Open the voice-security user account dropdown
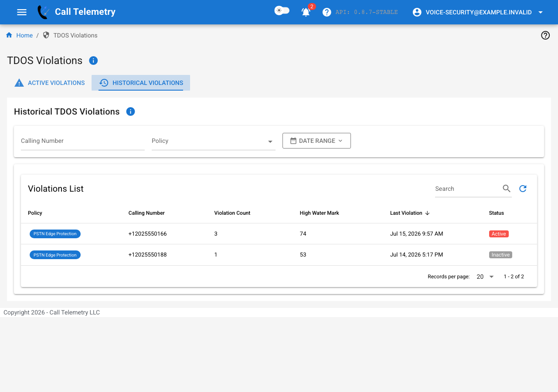This screenshot has height=392, width=558. 478,12
